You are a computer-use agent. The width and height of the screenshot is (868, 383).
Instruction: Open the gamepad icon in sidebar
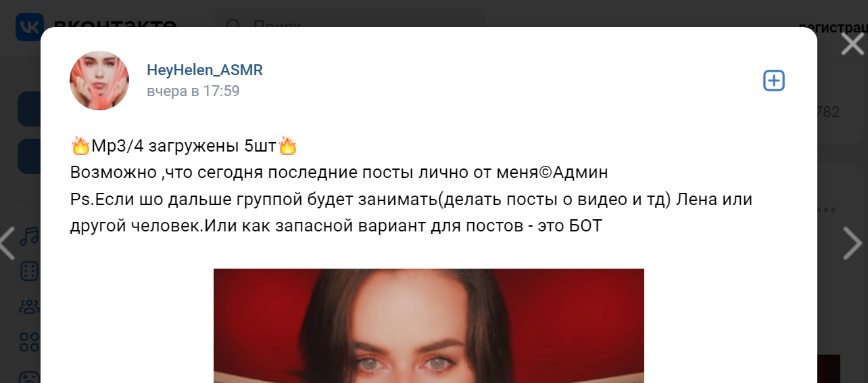coord(29,376)
